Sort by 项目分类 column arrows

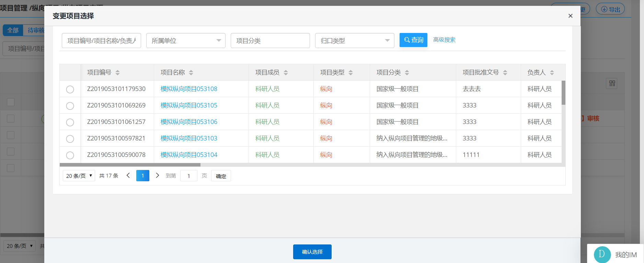click(x=407, y=72)
